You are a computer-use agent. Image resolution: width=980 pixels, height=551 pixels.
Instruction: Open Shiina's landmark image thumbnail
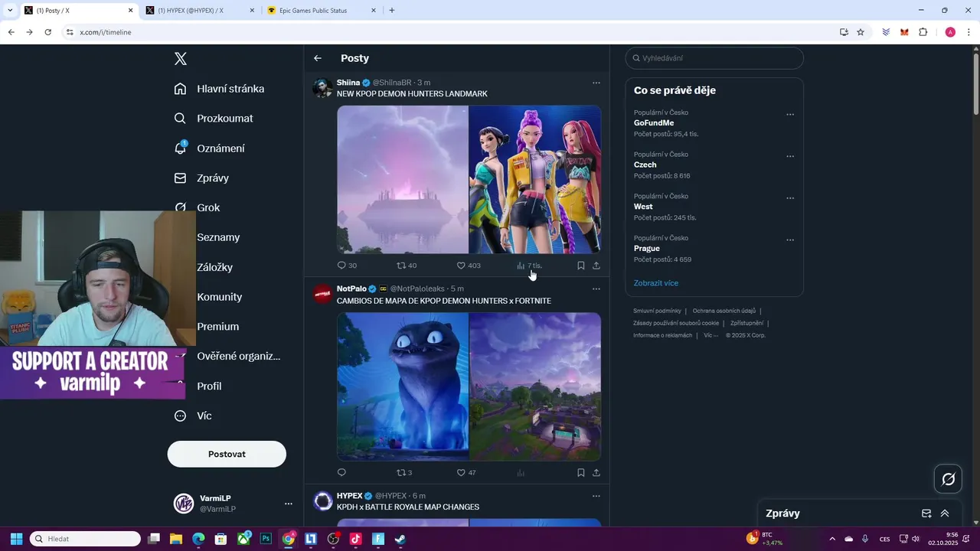403,179
